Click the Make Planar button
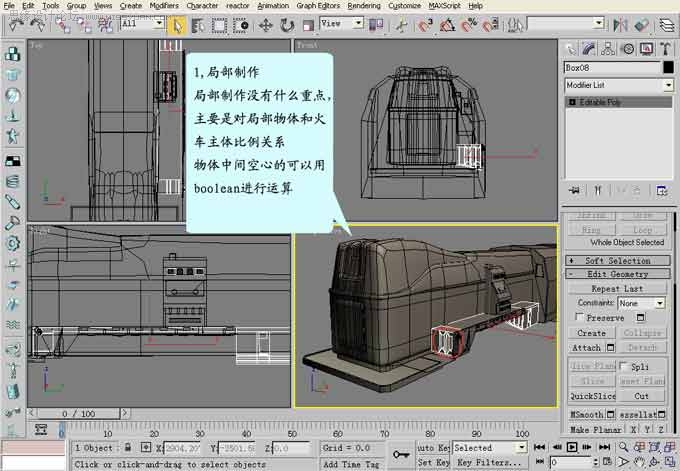 [x=596, y=429]
